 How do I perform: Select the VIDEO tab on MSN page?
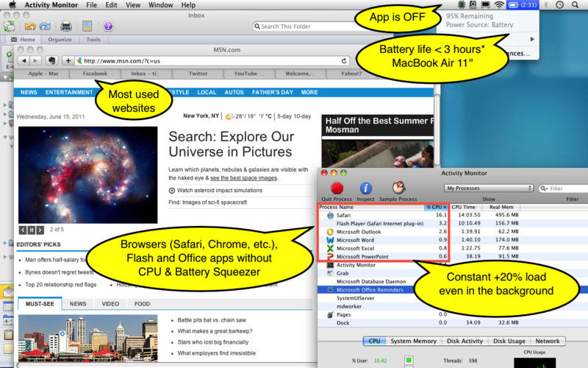[x=110, y=304]
